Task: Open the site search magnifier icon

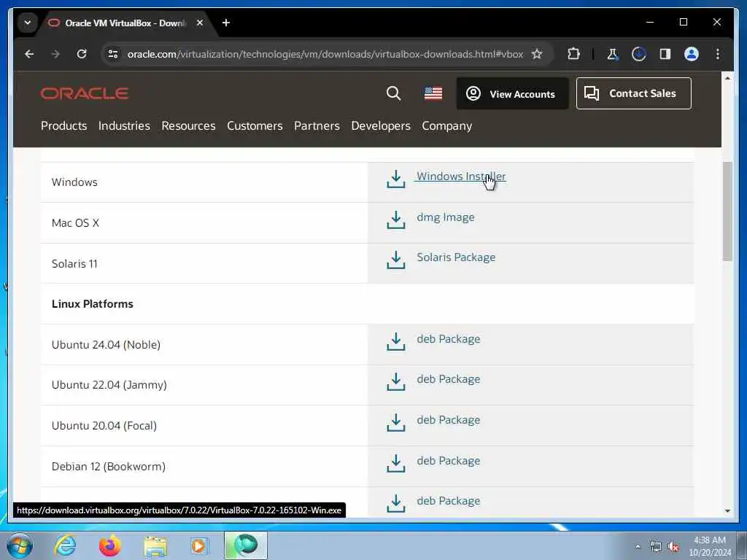Action: tap(393, 93)
